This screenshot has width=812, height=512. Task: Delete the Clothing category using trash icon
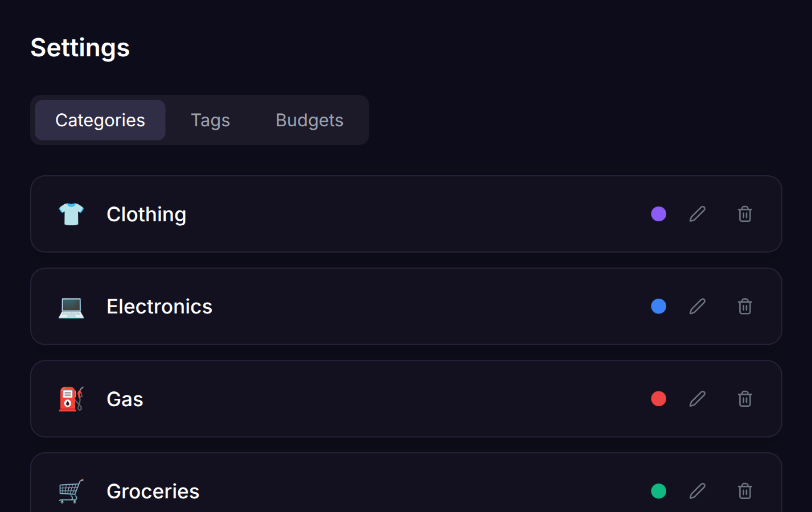745,214
